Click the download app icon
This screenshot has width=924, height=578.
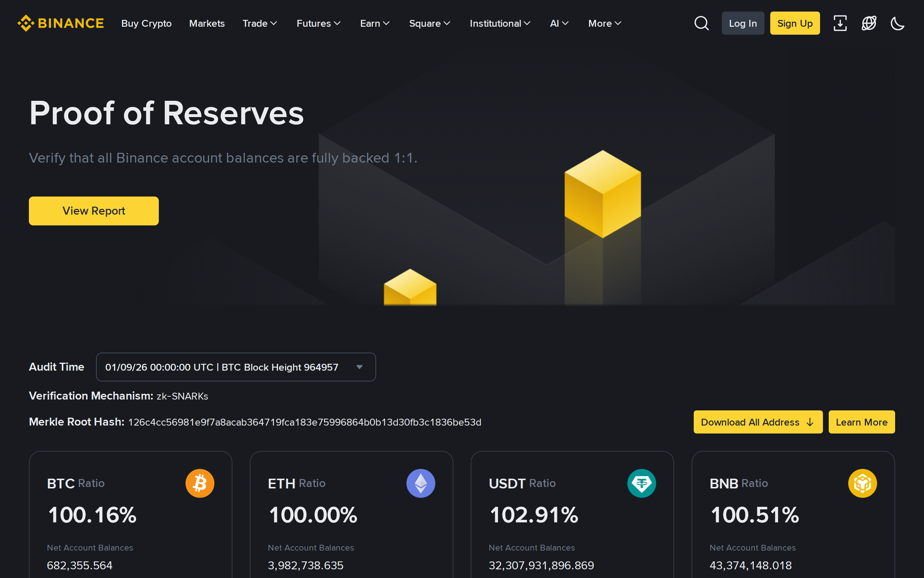840,23
